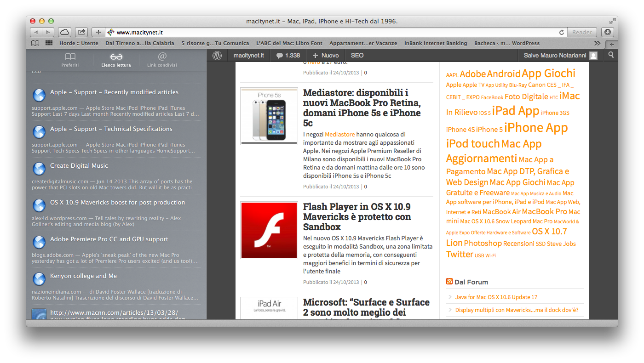
Task: Go back using the Safari back arrow
Action: pyautogui.click(x=36, y=32)
